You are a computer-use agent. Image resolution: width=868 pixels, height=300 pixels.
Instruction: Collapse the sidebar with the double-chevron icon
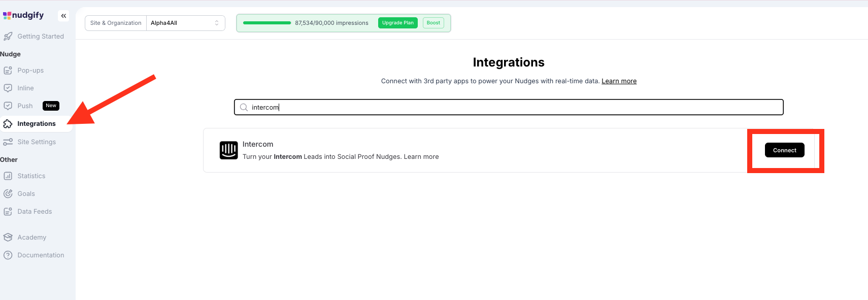63,16
